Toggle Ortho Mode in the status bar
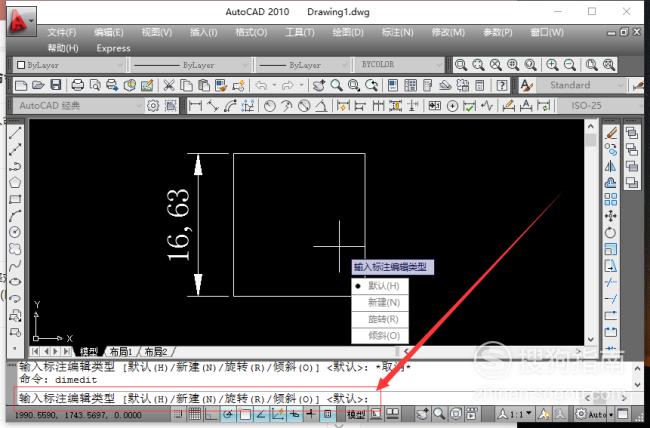This screenshot has height=428, width=650. (211, 414)
